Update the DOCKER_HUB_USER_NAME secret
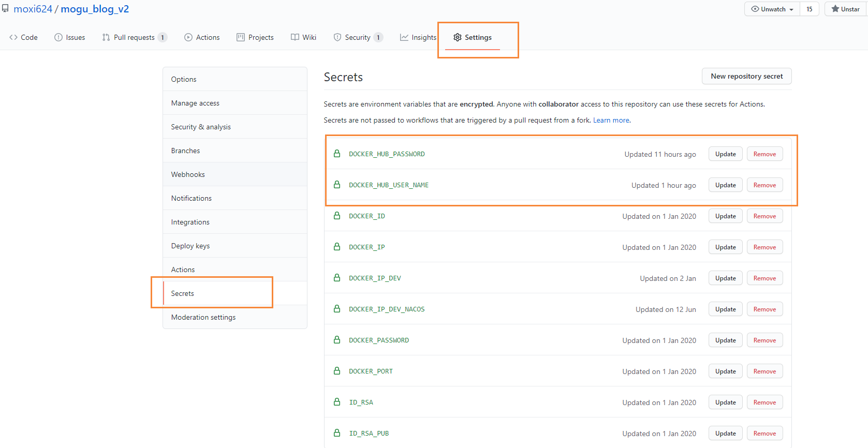 pyautogui.click(x=726, y=185)
